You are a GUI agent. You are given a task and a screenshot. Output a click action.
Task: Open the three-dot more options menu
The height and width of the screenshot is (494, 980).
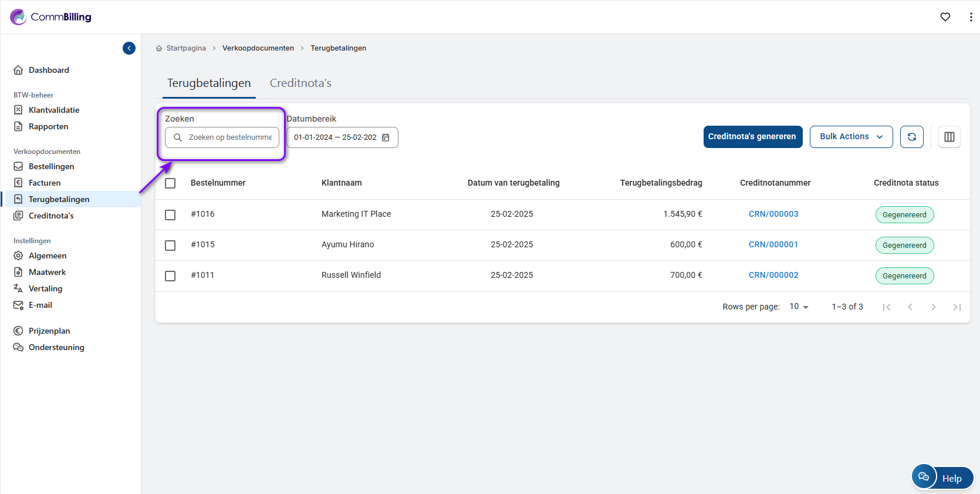(x=971, y=17)
